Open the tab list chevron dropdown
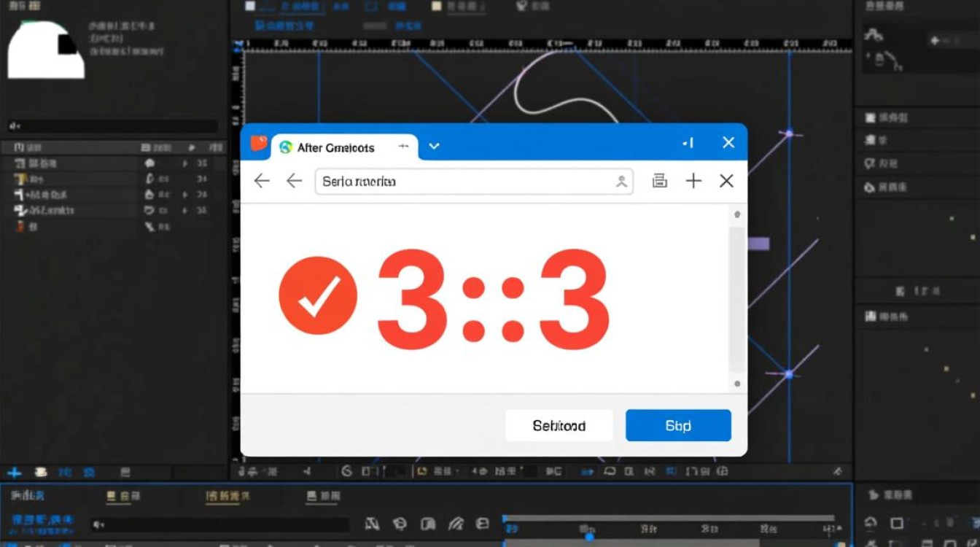This screenshot has height=547, width=980. (434, 147)
